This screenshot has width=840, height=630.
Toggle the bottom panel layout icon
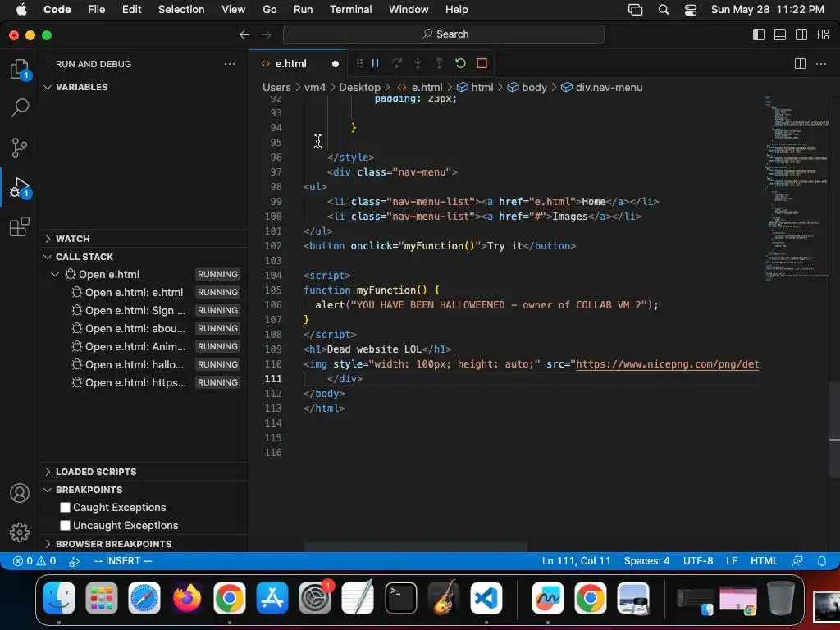point(780,34)
